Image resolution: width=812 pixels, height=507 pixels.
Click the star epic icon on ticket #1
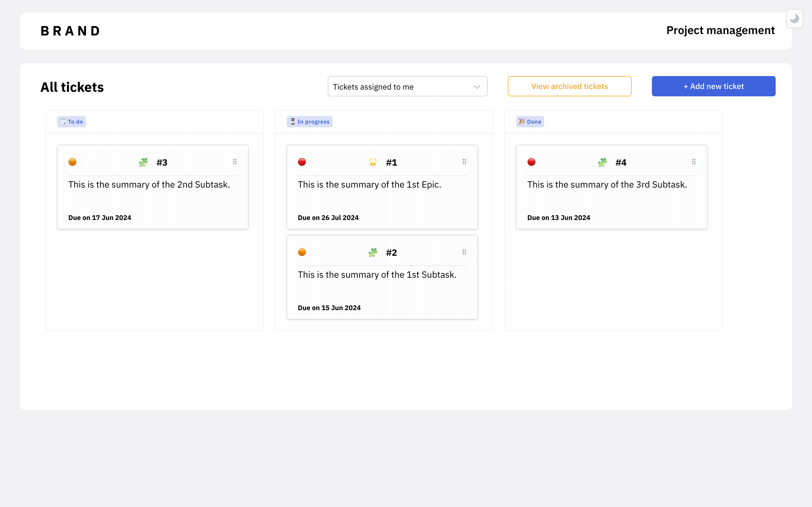373,162
